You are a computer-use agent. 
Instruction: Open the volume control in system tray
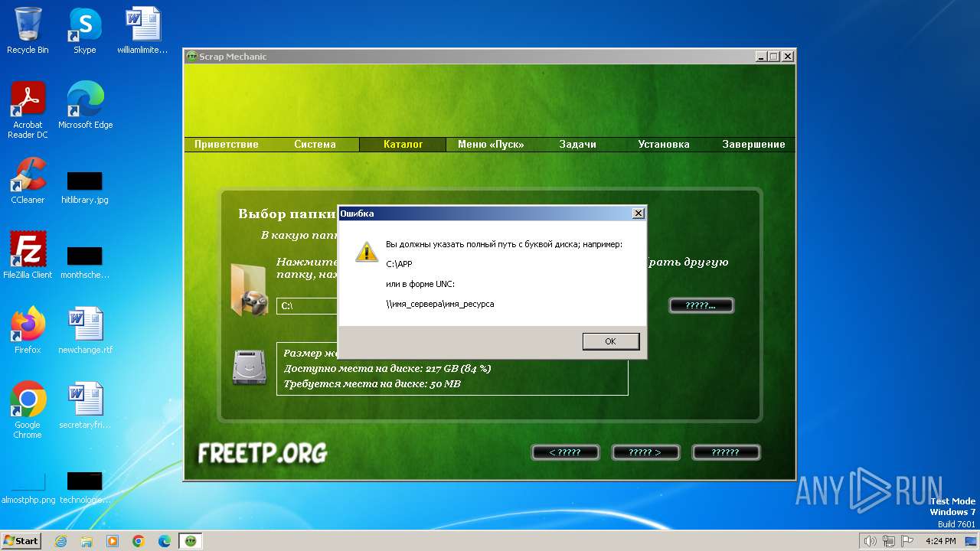pos(870,541)
